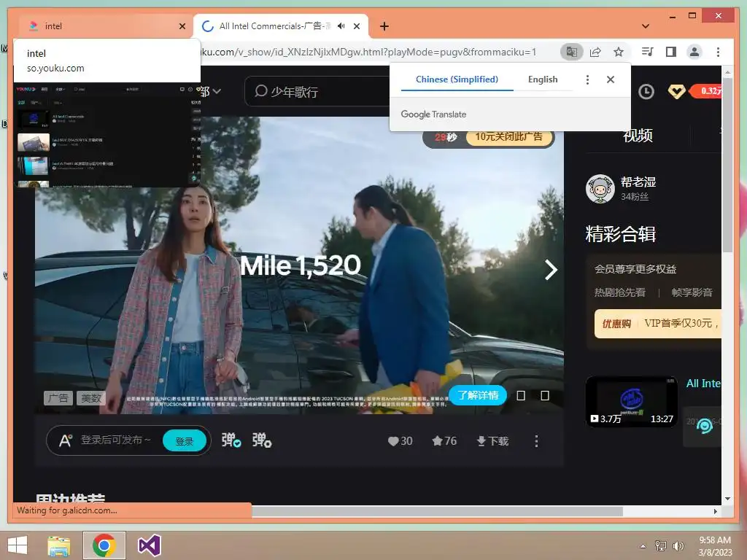Click the 会员尊享更多权益 heading

pyautogui.click(x=635, y=269)
